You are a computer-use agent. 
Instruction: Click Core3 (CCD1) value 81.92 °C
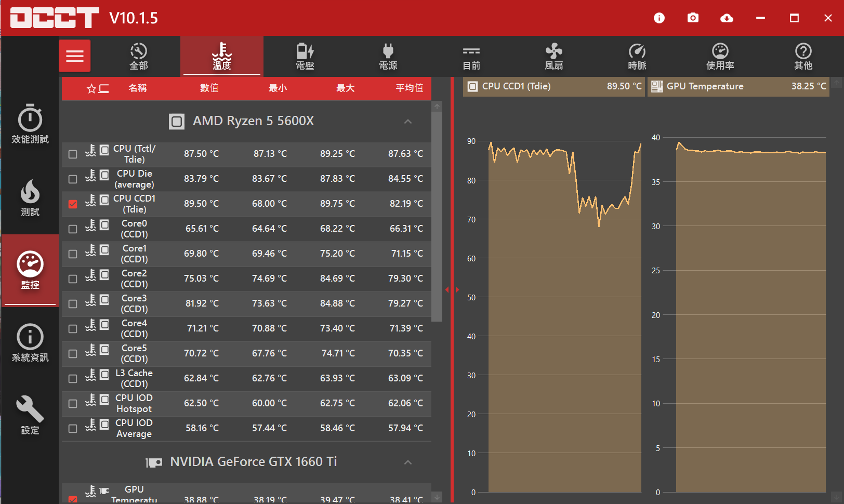click(x=202, y=303)
